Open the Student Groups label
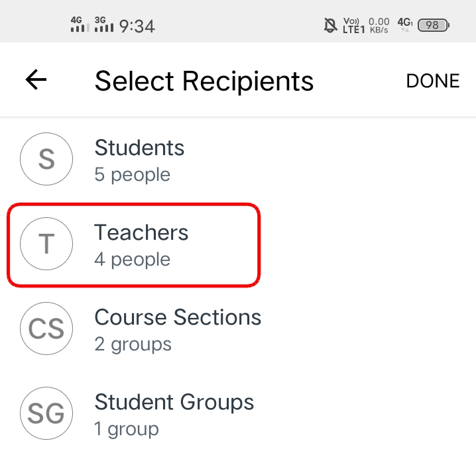The height and width of the screenshot is (457, 476). pos(174,402)
